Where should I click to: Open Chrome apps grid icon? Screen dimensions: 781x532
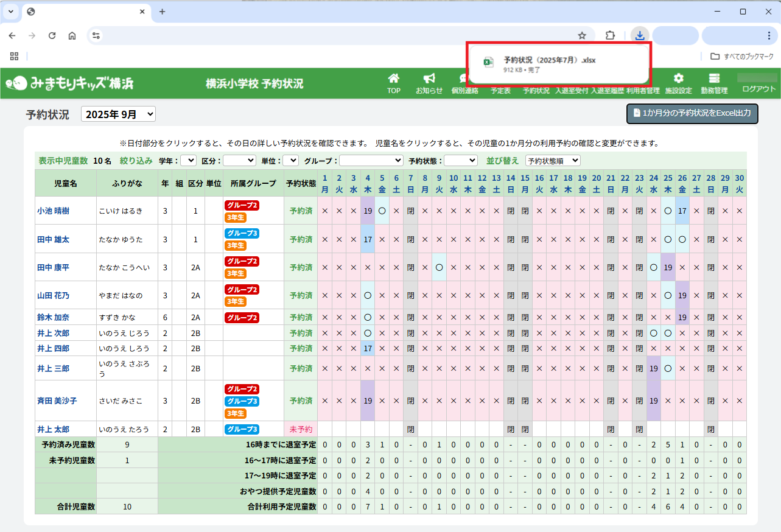coord(14,57)
